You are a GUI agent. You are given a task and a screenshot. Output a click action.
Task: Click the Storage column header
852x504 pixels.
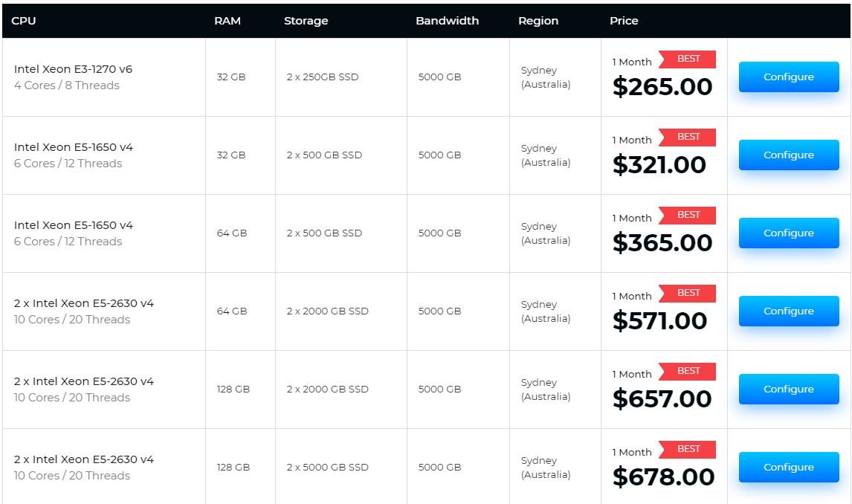306,21
